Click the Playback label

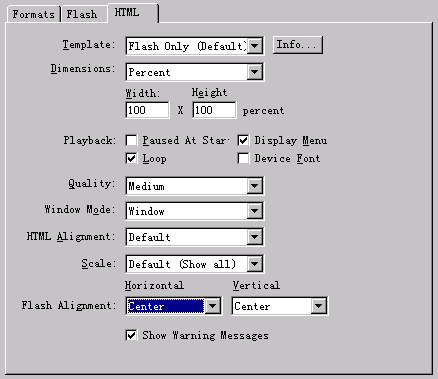tap(89, 140)
